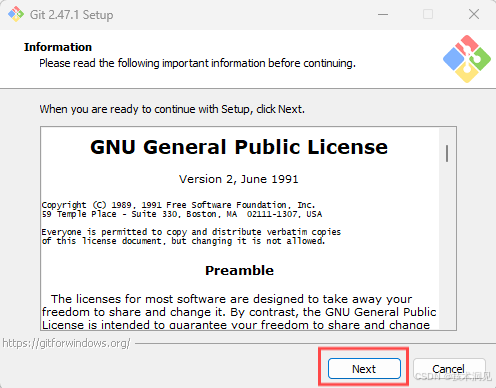Click the GNU General Public License heading
This screenshot has width=496, height=388.
click(x=239, y=147)
